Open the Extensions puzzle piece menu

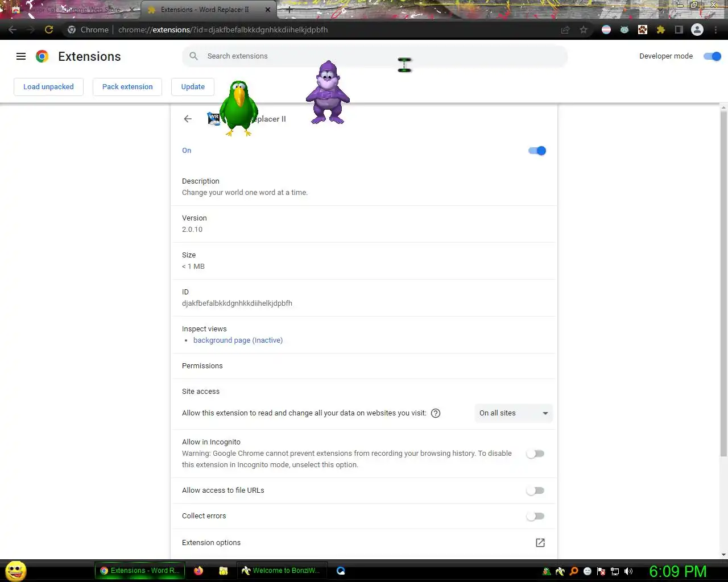click(661, 30)
